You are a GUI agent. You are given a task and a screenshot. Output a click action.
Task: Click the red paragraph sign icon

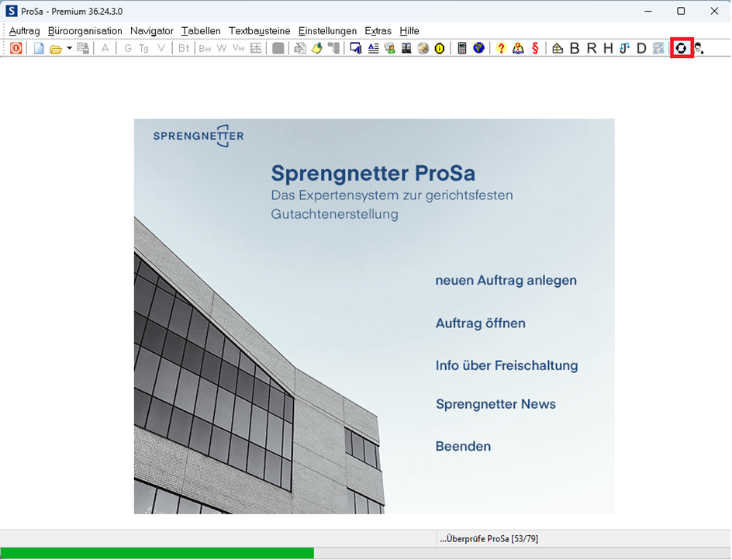click(x=536, y=48)
